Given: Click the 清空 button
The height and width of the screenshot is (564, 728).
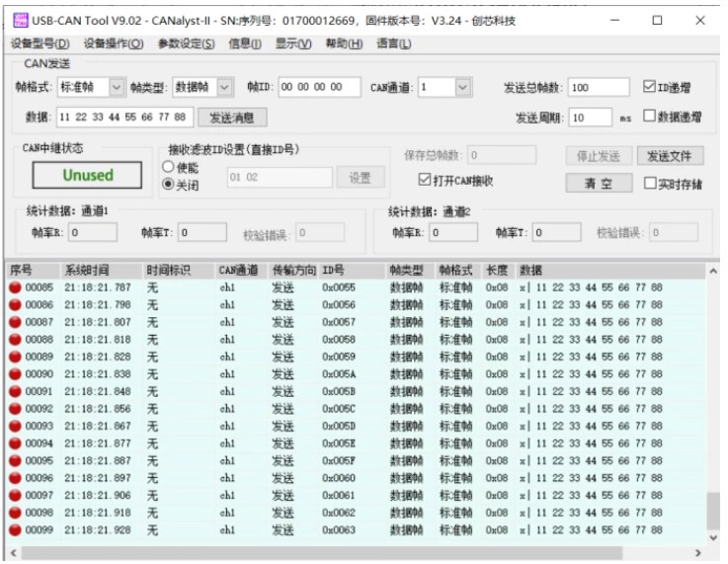Looking at the screenshot, I should coord(599,184).
